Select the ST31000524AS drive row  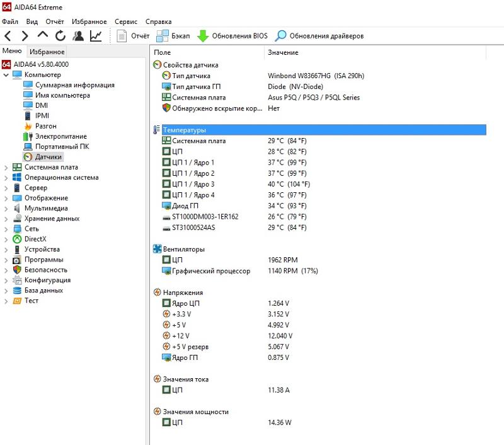(324, 228)
